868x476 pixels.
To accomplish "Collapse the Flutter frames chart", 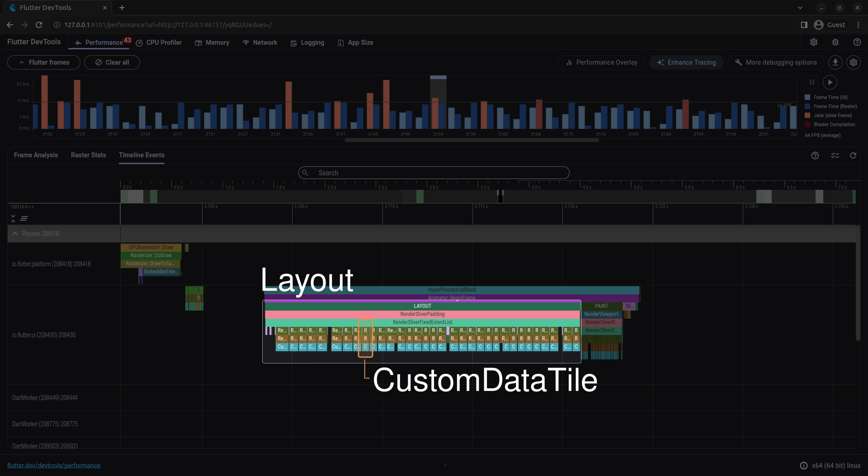I will coord(44,62).
